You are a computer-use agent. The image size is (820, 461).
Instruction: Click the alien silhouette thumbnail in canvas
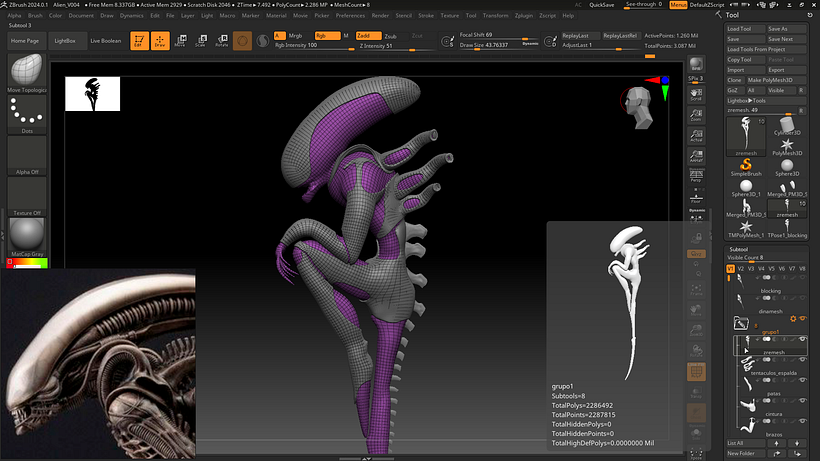[93, 94]
